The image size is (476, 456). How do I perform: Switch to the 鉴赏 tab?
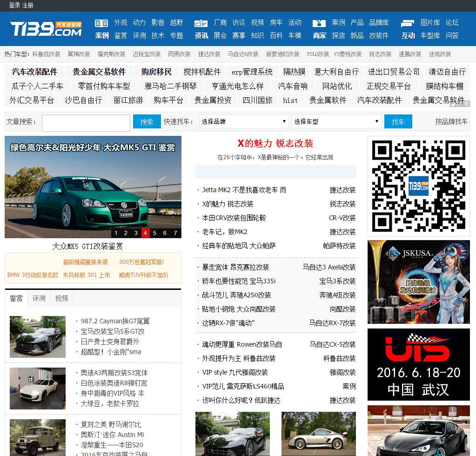[x=16, y=298]
